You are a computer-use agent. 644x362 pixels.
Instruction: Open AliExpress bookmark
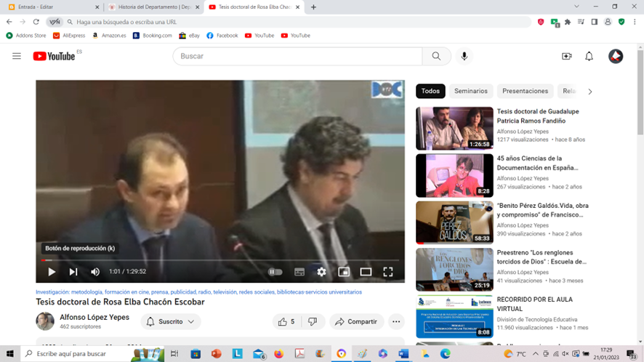(69, 36)
